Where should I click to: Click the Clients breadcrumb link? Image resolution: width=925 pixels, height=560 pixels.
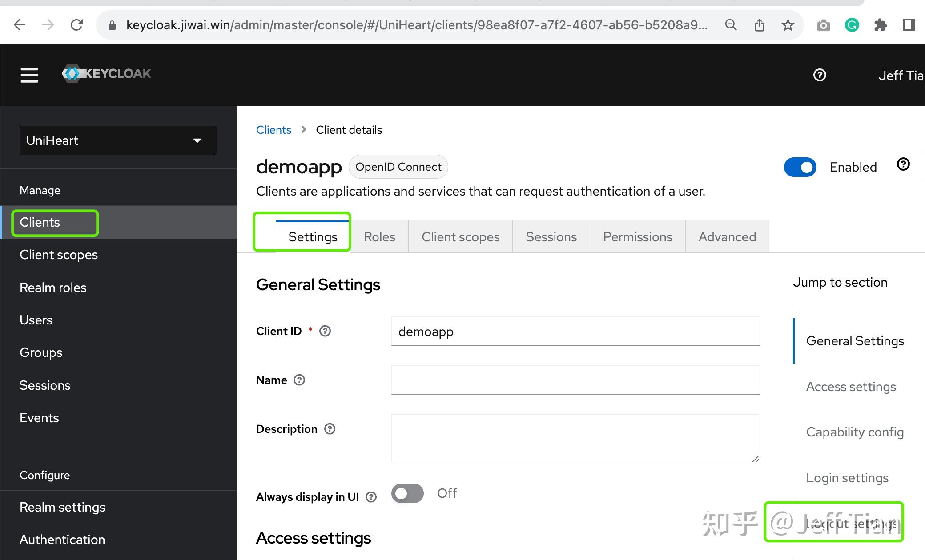pos(273,130)
